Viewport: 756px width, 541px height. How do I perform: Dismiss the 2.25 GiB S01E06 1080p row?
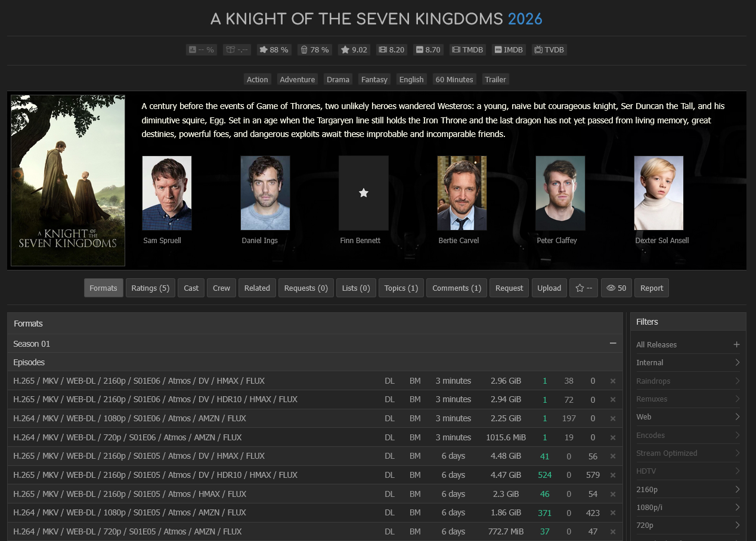tap(612, 418)
